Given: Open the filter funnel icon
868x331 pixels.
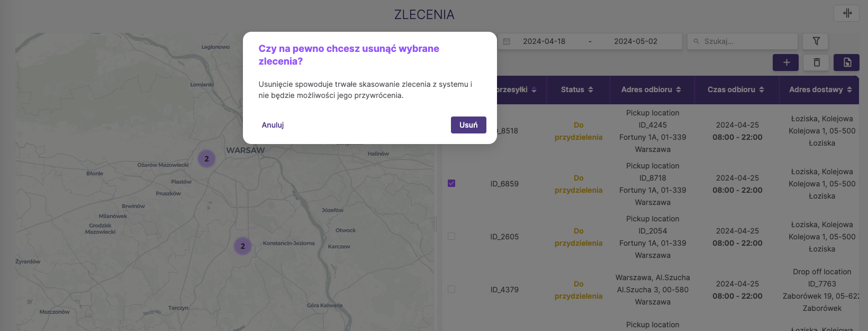Looking at the screenshot, I should click(816, 41).
